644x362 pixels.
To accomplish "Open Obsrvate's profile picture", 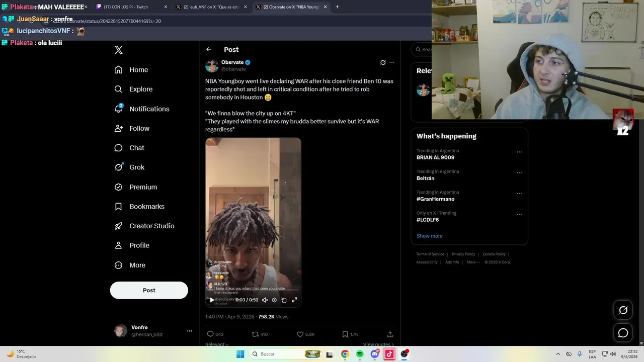I will (212, 66).
